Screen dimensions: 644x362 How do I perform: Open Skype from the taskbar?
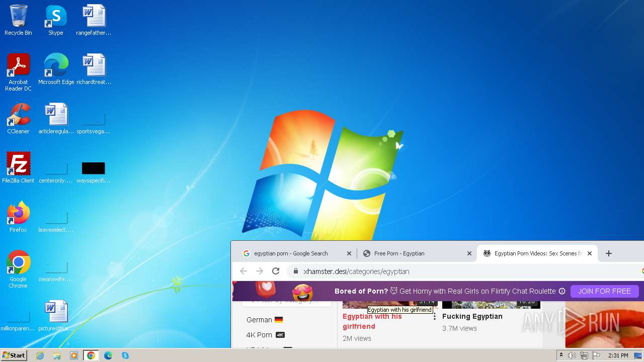coord(125,355)
